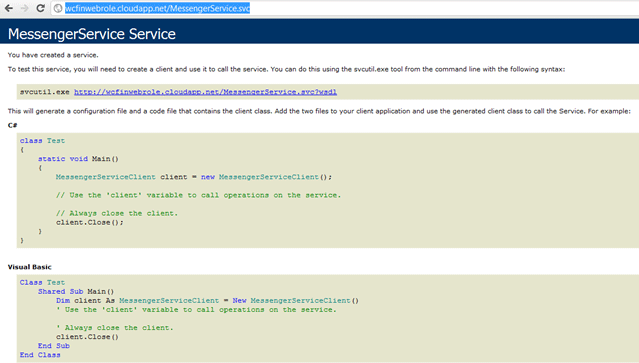639x363 pixels.
Task: Click the 'Shared Sub Main()' line
Action: tap(76, 291)
